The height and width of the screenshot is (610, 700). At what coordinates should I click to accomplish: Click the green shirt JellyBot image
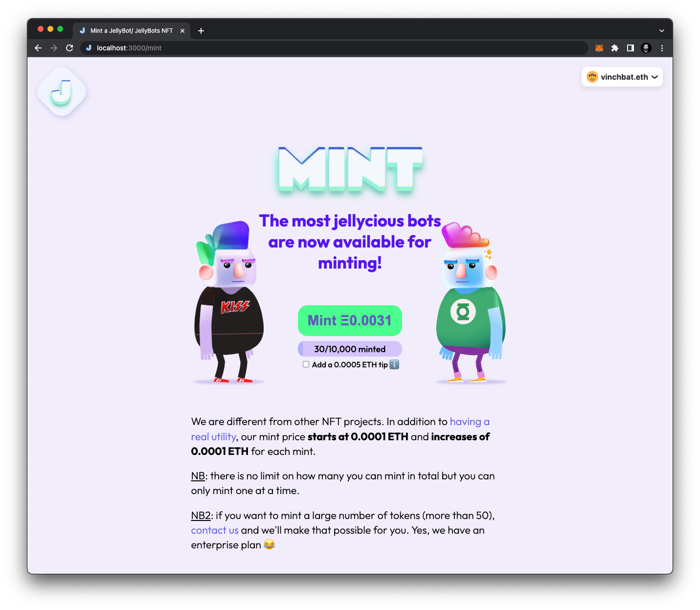pos(471,303)
